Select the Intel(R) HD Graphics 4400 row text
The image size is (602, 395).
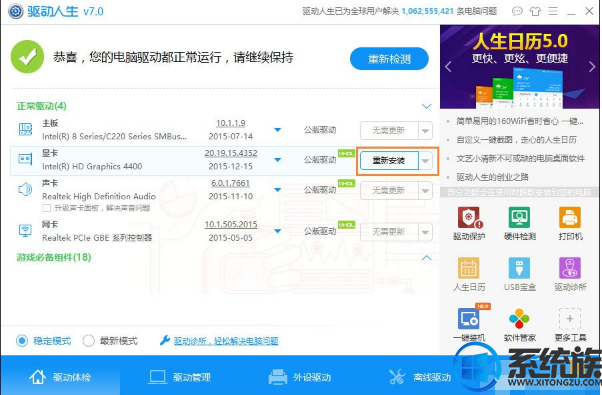pyautogui.click(x=92, y=167)
